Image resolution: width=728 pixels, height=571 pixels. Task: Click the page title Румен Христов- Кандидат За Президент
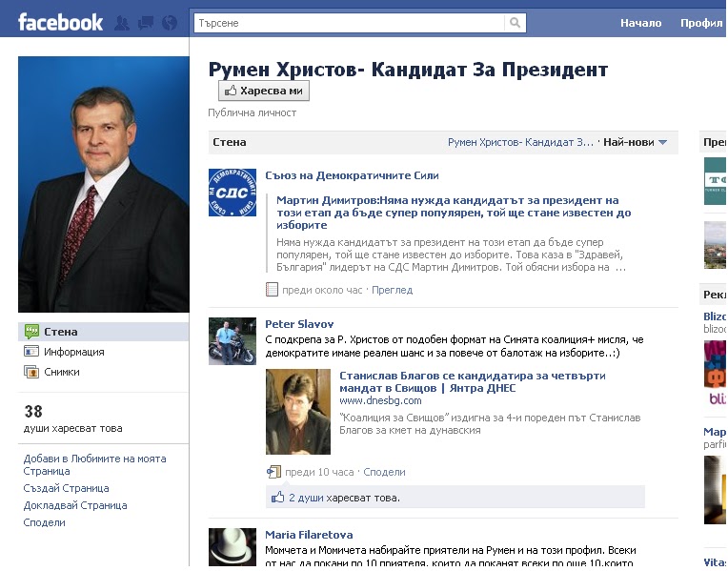pyautogui.click(x=408, y=70)
